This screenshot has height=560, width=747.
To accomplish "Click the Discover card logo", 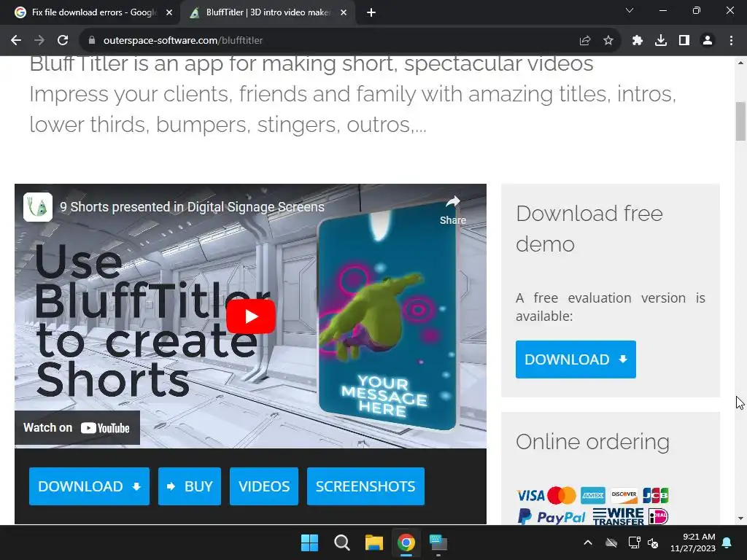I will click(x=624, y=496).
